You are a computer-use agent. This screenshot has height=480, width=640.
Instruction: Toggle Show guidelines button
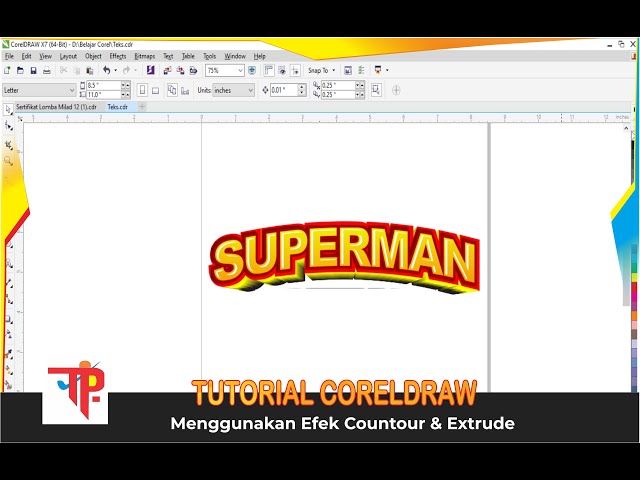click(x=295, y=70)
